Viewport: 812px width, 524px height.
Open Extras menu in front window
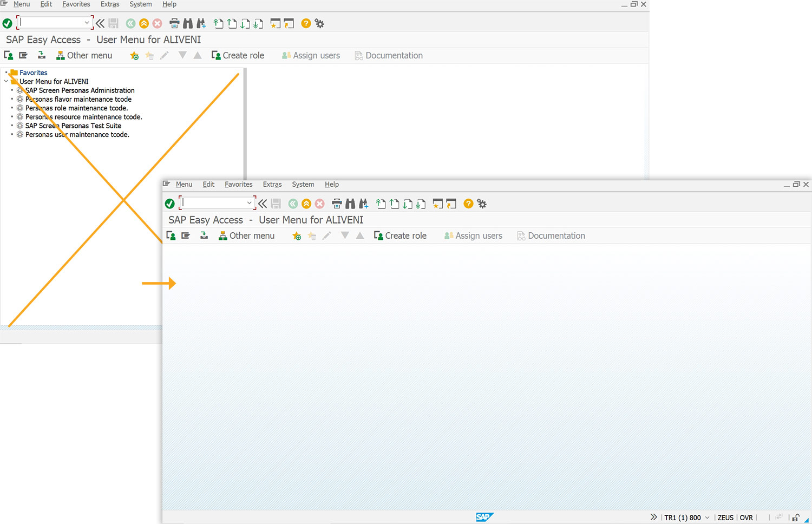click(x=272, y=184)
